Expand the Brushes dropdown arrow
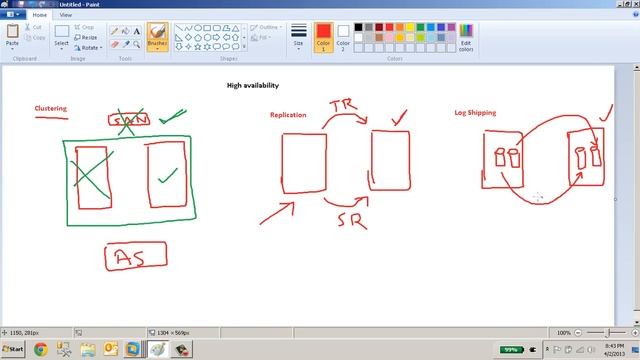This screenshot has height=360, width=640. coord(157,49)
